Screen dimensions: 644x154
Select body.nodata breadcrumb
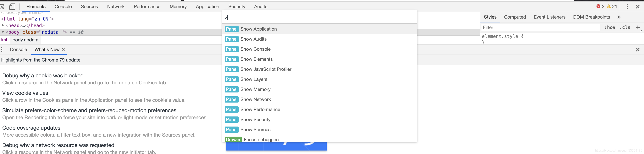tap(25, 40)
